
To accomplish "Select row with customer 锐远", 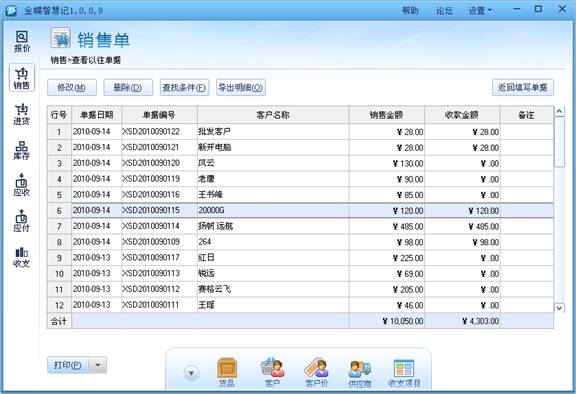I will [x=300, y=274].
